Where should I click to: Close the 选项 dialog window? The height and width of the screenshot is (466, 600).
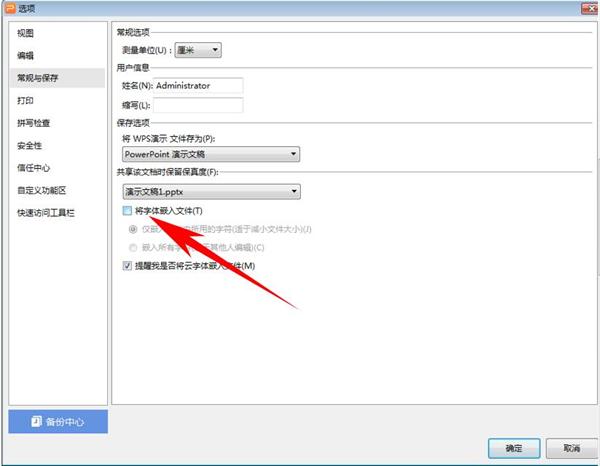pyautogui.click(x=590, y=8)
